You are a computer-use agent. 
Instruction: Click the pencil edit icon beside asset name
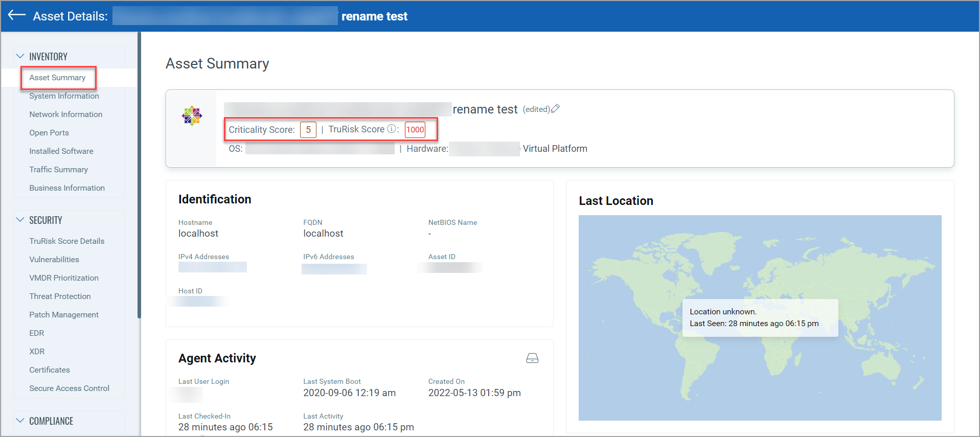pyautogui.click(x=556, y=109)
